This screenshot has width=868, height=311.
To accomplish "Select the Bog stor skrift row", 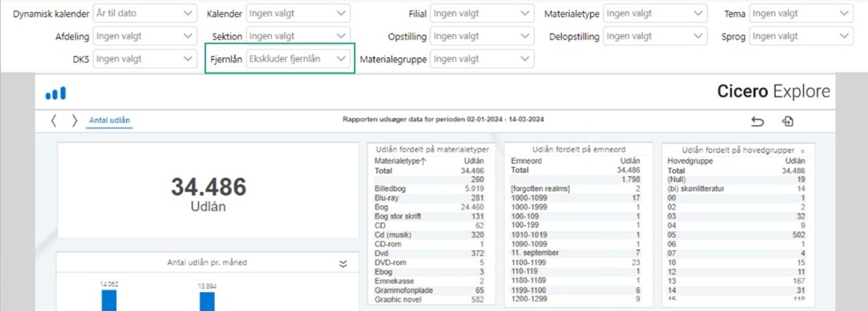I will click(429, 216).
